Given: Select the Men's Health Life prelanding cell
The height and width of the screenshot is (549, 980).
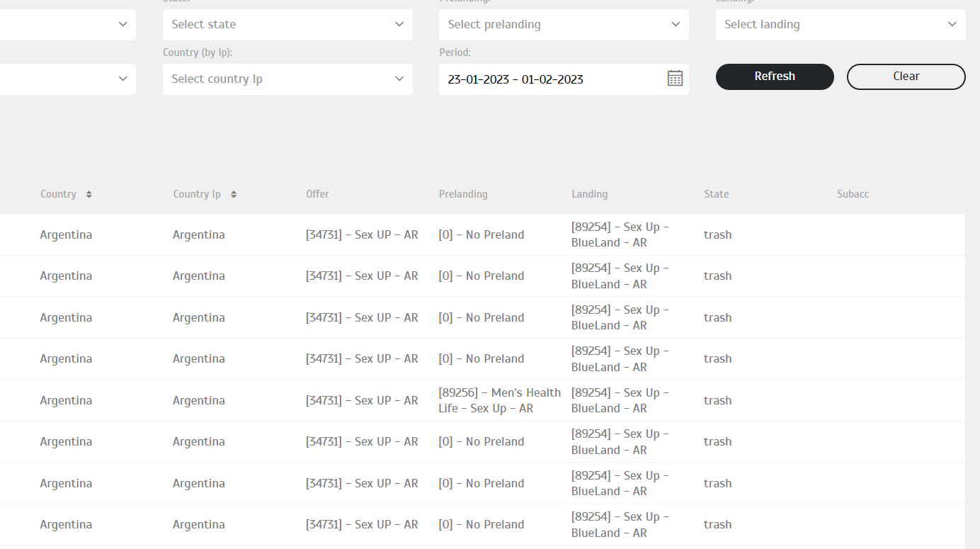Looking at the screenshot, I should tap(500, 400).
